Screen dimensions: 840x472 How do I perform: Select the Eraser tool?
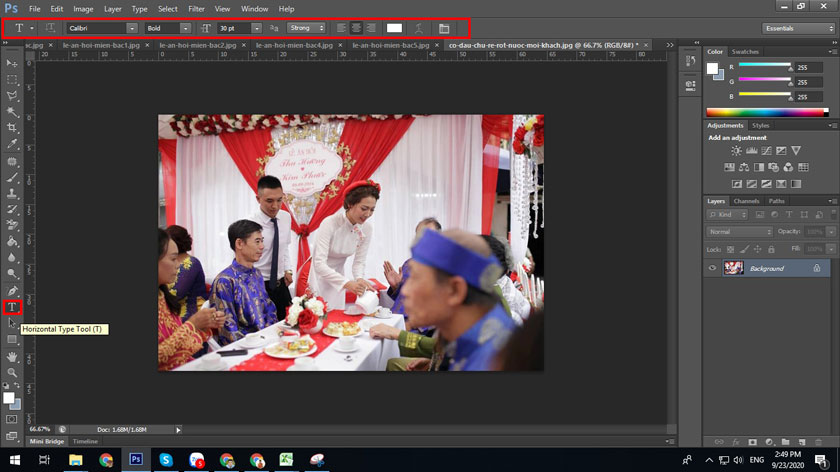coord(12,226)
